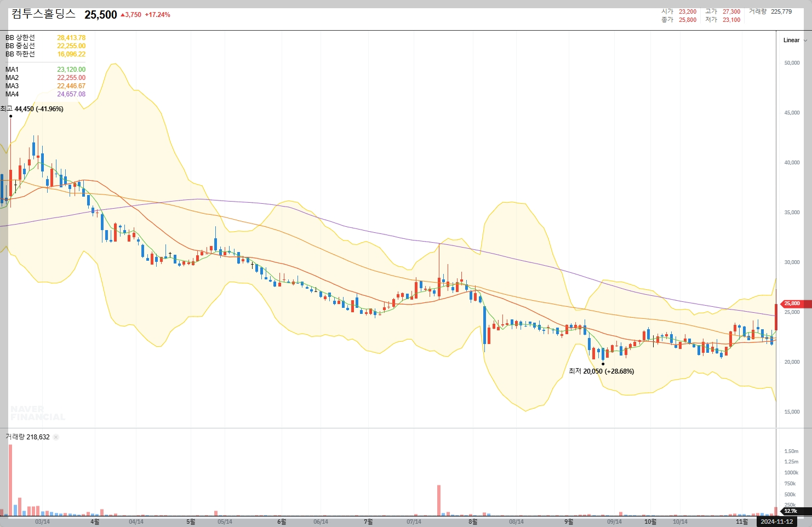Click the 저가 23,100 low price
Image resolution: width=812 pixels, height=527 pixels.
pyautogui.click(x=723, y=20)
